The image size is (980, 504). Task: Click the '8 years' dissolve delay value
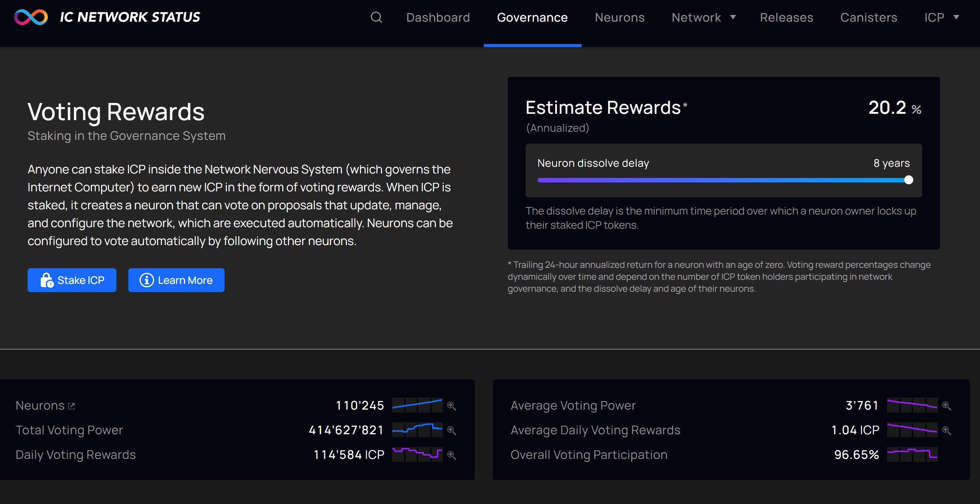point(891,163)
